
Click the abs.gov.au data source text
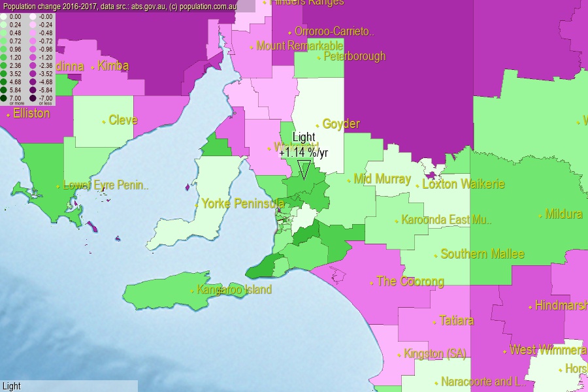click(148, 7)
